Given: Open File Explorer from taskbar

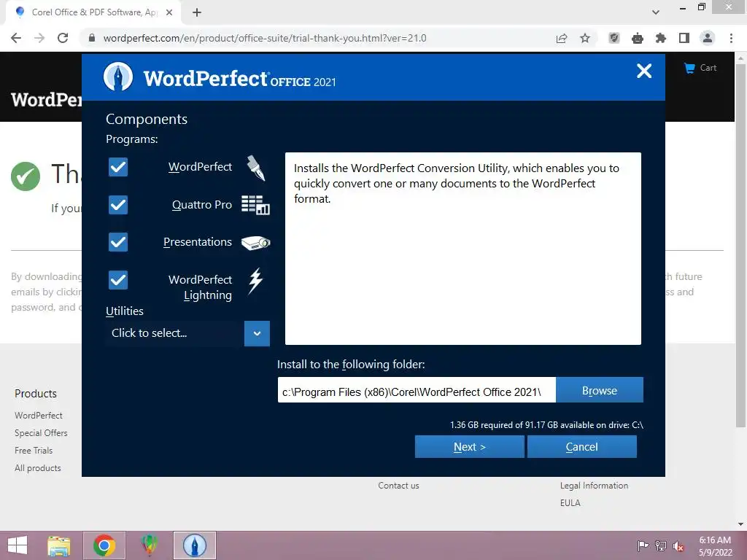Looking at the screenshot, I should [x=59, y=545].
